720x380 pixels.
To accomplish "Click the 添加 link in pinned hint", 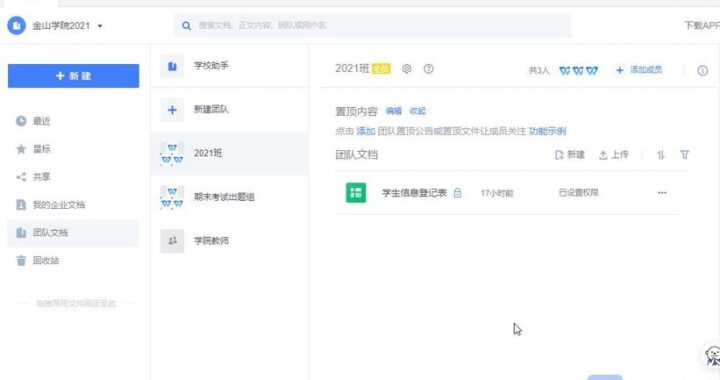I will point(366,131).
